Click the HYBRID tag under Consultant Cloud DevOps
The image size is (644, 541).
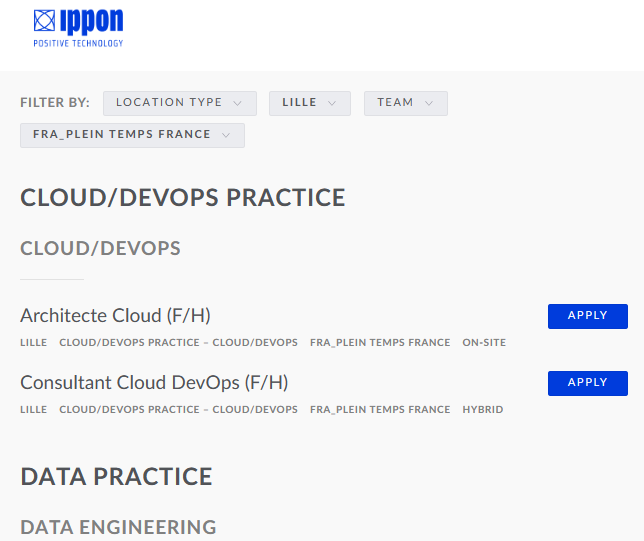pyautogui.click(x=482, y=410)
